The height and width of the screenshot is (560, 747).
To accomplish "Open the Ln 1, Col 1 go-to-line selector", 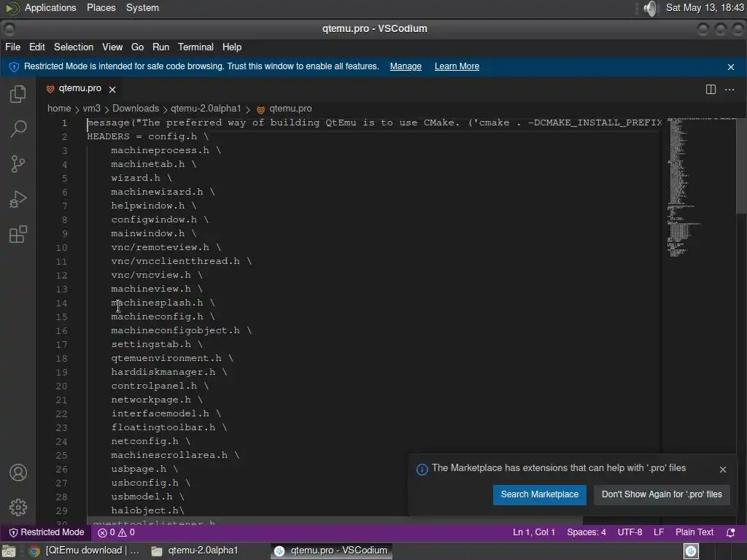I will click(533, 532).
